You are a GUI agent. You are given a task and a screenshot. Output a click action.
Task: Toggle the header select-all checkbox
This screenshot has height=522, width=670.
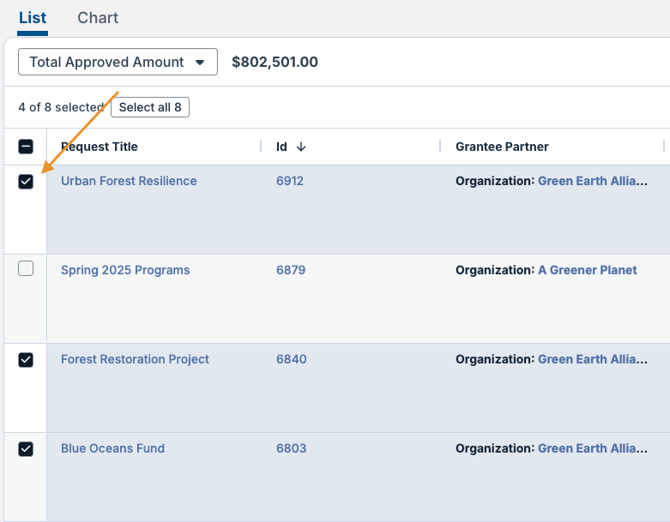pyautogui.click(x=26, y=147)
